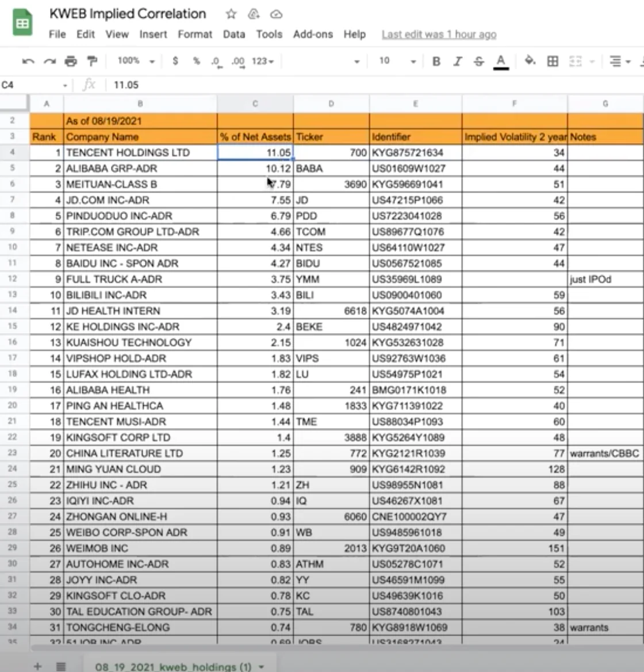This screenshot has height=672, width=644.
Task: Toggle bold formatting
Action: tap(436, 62)
